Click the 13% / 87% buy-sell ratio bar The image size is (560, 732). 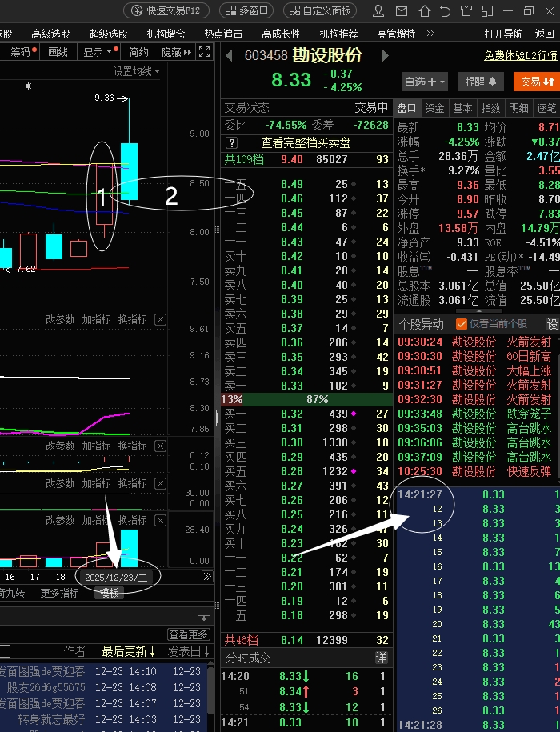click(x=306, y=400)
